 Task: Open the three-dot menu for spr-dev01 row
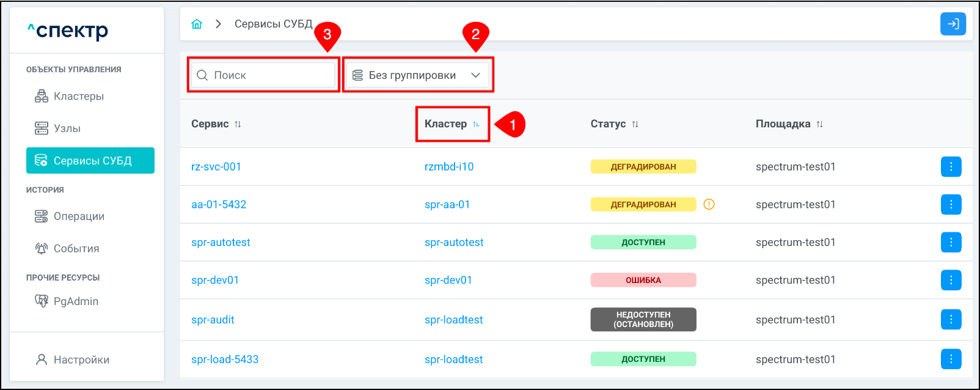pyautogui.click(x=951, y=280)
